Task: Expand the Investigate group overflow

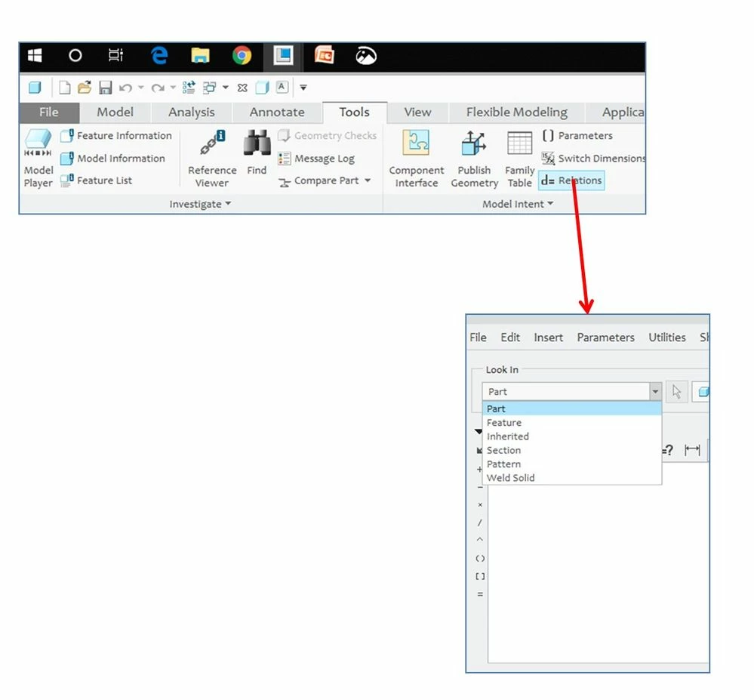Action: (x=200, y=204)
